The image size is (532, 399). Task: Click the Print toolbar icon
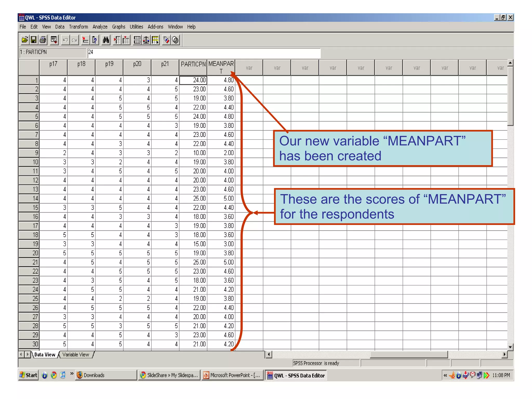tap(43, 40)
